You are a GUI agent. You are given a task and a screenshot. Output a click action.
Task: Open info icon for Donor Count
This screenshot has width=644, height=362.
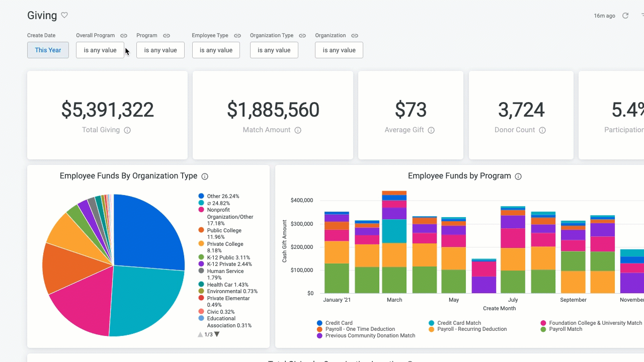point(542,130)
